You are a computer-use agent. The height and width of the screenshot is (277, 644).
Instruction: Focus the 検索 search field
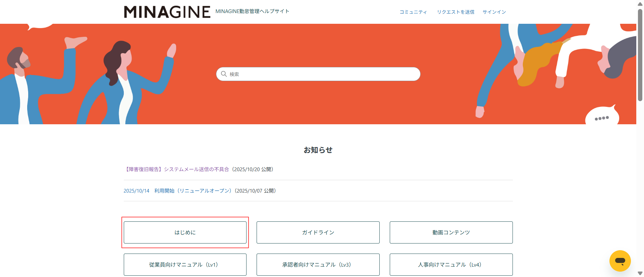[322, 74]
